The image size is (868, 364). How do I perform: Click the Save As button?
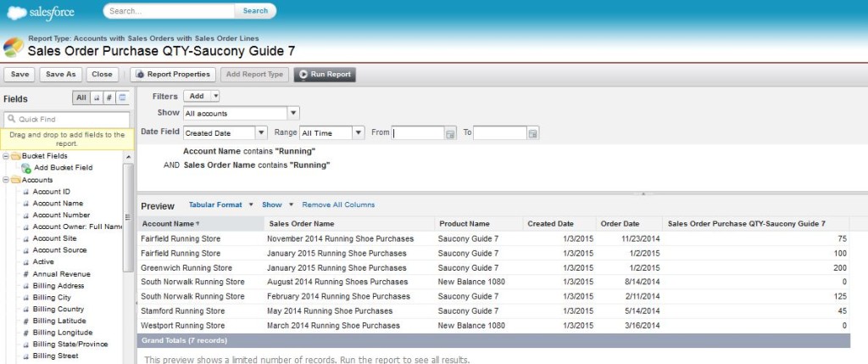coord(61,74)
